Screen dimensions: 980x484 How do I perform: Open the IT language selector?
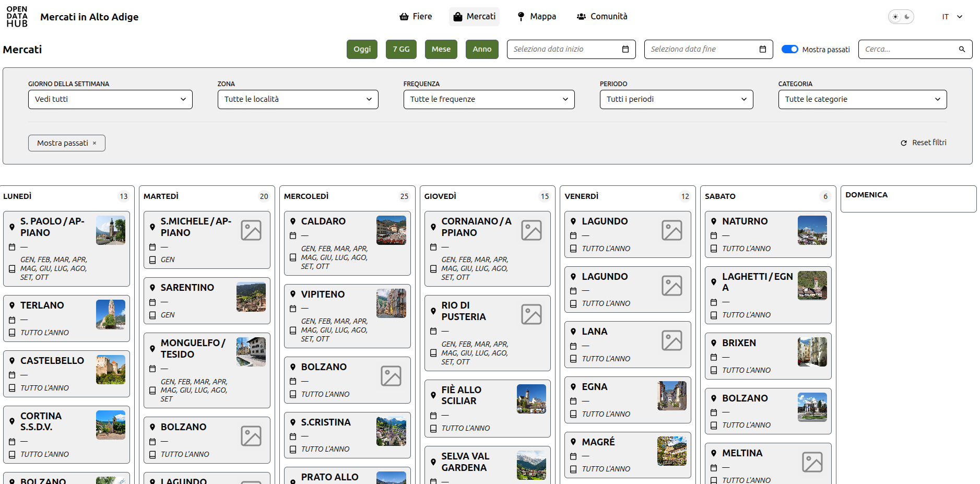pos(952,17)
